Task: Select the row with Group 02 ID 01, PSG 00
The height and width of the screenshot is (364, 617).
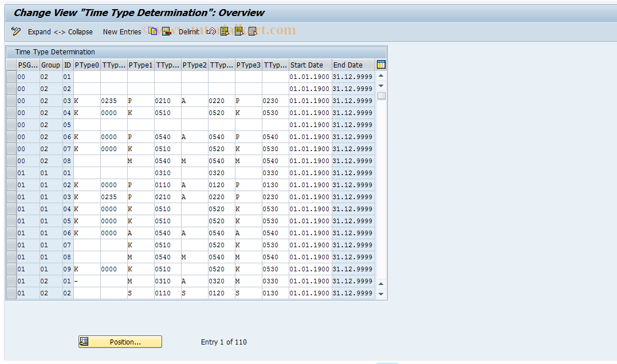Action: 11,77
